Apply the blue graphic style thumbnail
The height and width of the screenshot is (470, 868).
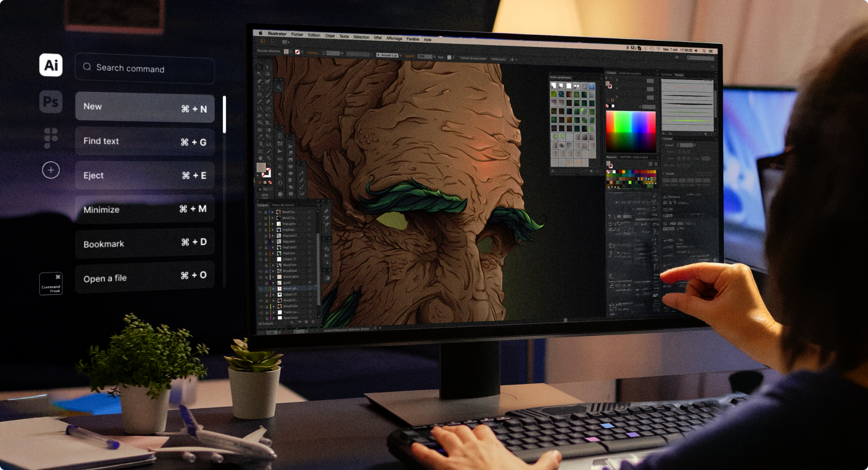pyautogui.click(x=592, y=86)
